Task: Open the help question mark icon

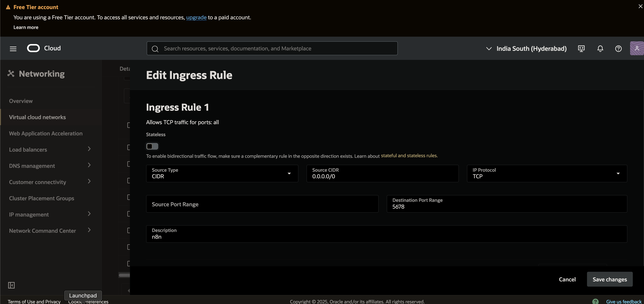Action: [618, 48]
